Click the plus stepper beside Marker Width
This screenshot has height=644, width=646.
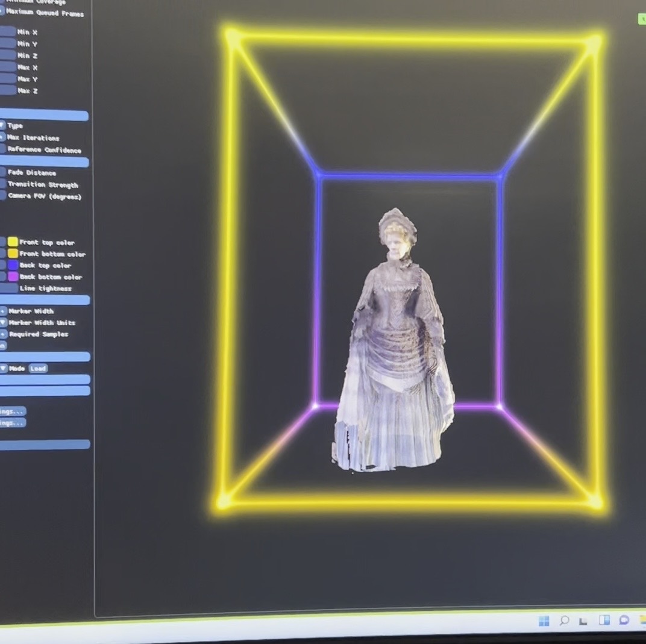click(3, 311)
